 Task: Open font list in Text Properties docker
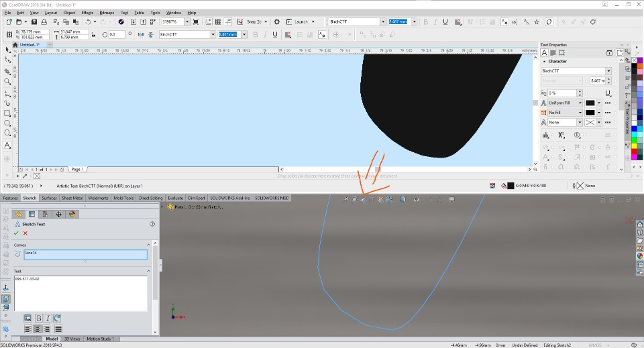coord(608,71)
